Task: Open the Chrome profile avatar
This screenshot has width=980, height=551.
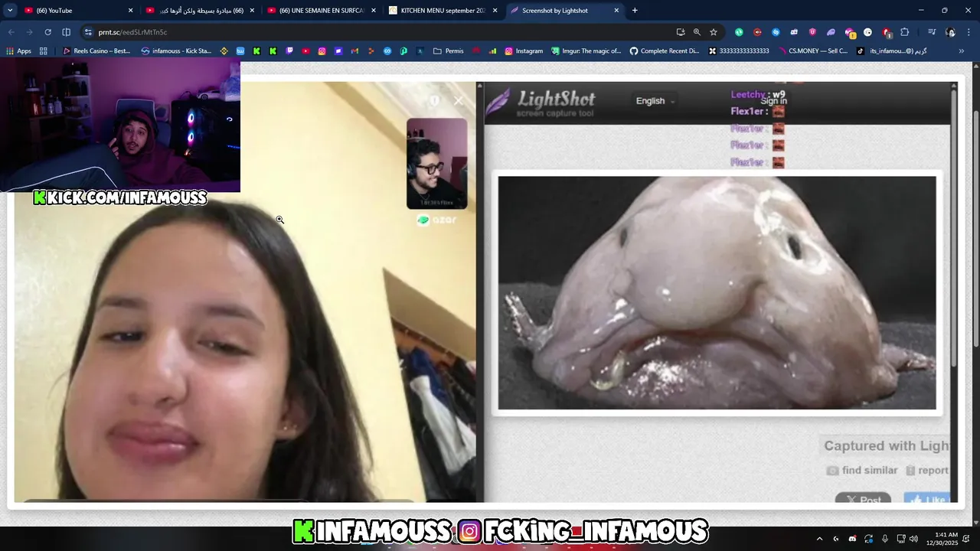Action: (950, 32)
